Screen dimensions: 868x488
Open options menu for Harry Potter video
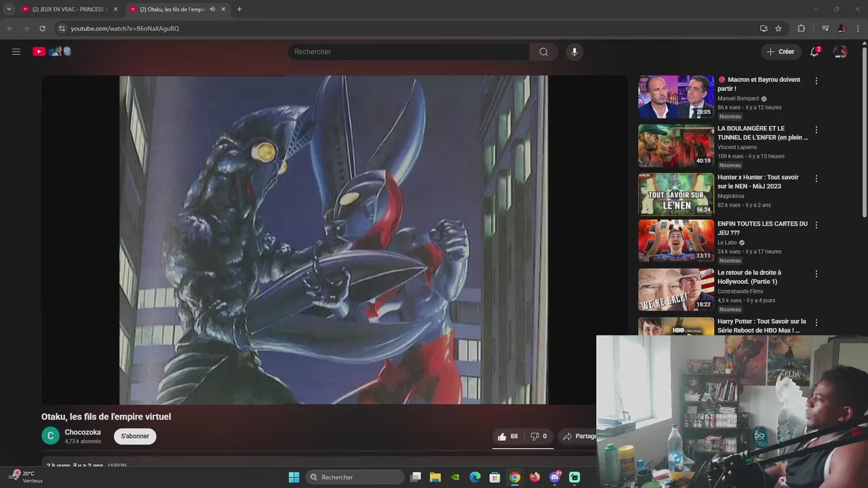816,323
